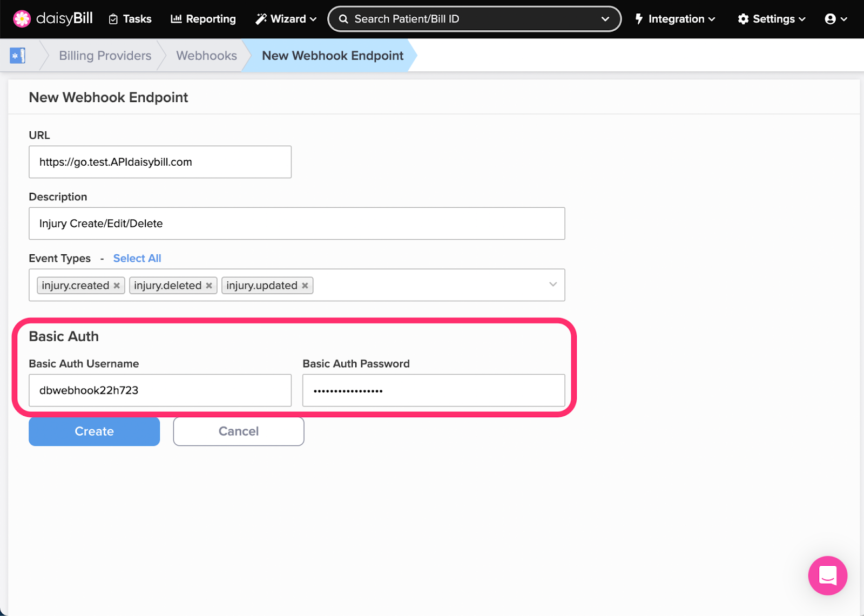This screenshot has width=864, height=616.
Task: Click the Basic Auth Username field
Action: coord(160,390)
